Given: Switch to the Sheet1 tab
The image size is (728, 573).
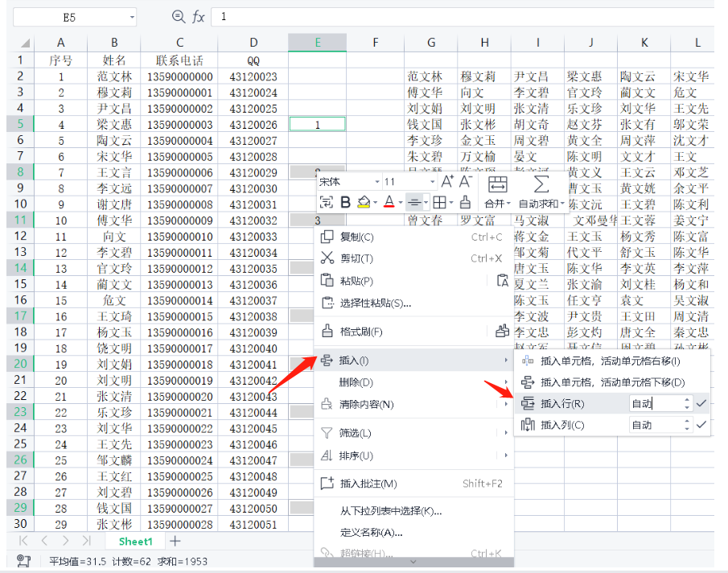Looking at the screenshot, I should pyautogui.click(x=136, y=542).
